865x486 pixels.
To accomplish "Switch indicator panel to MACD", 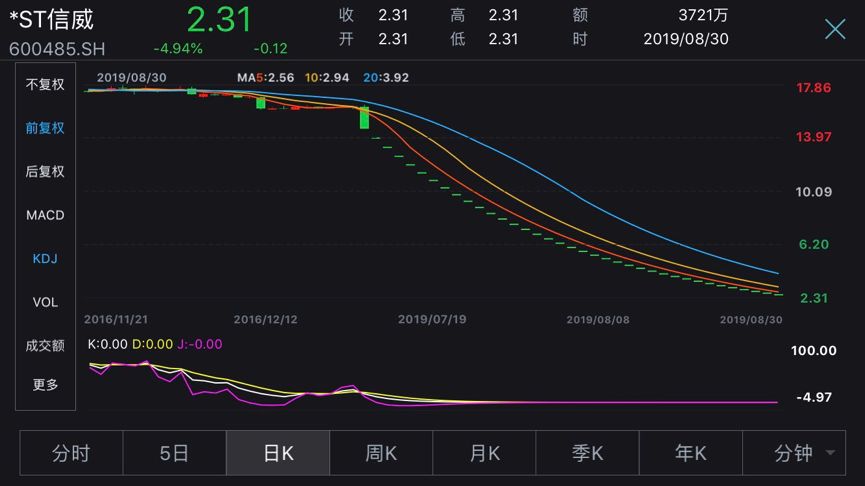I will pos(45,215).
